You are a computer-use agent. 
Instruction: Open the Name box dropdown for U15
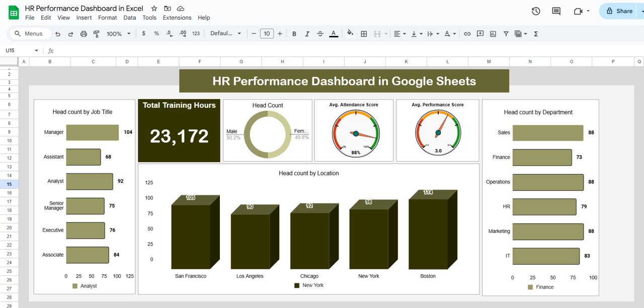click(36, 51)
